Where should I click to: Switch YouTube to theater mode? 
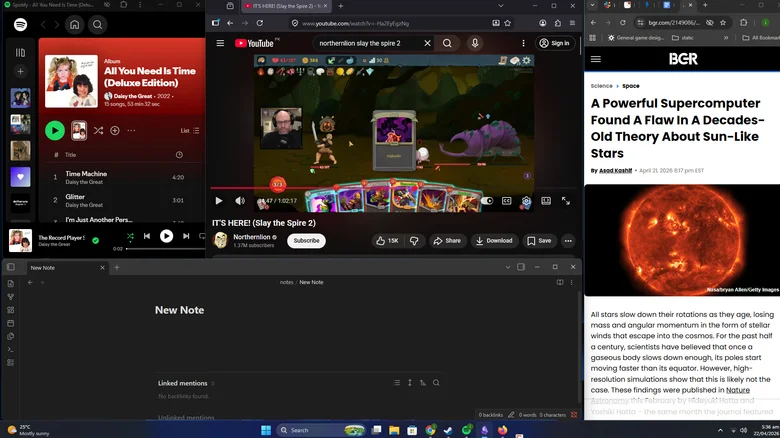coord(546,201)
